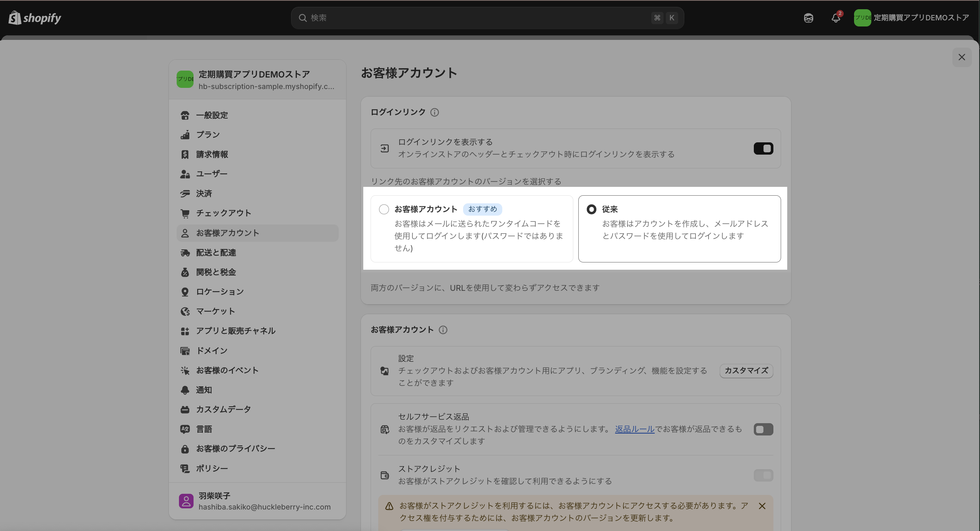This screenshot has width=980, height=531.
Task: Click info icon beside お客様アカウント section heading
Action: (x=443, y=330)
